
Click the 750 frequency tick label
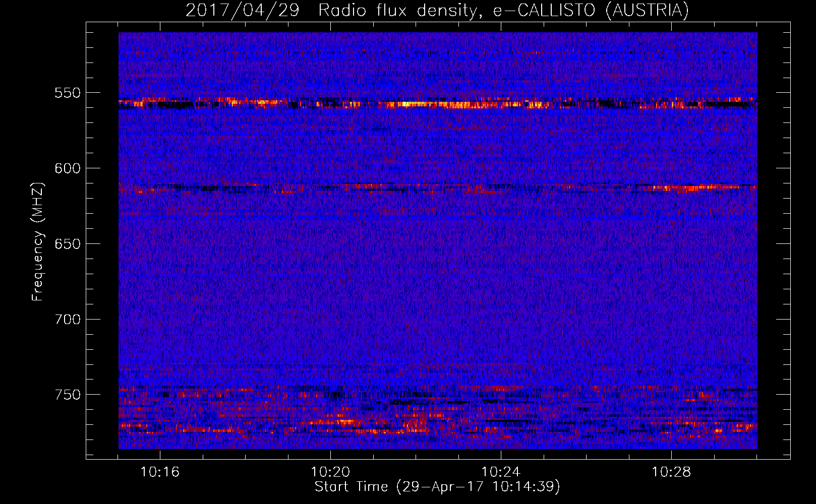68,395
